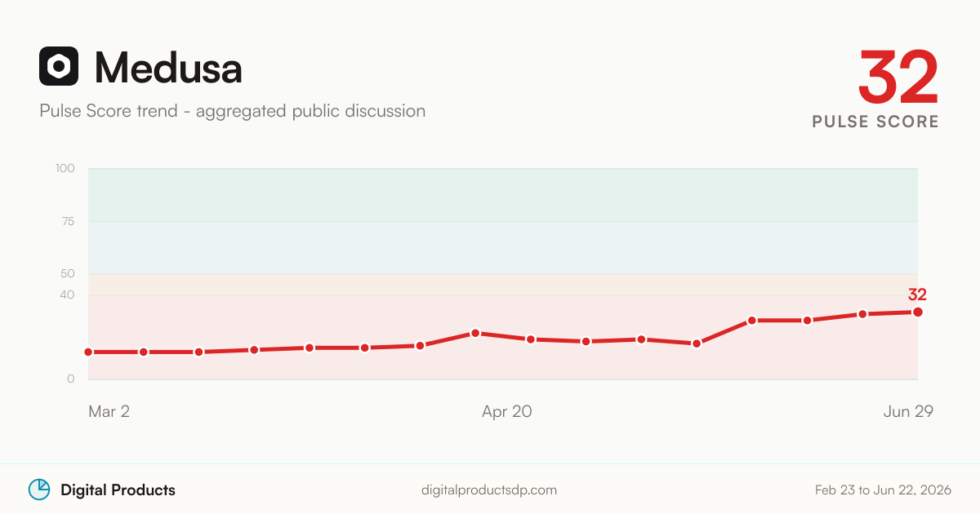The height and width of the screenshot is (514, 980).
Task: Select the final data point labeled 32
Action: (x=918, y=312)
